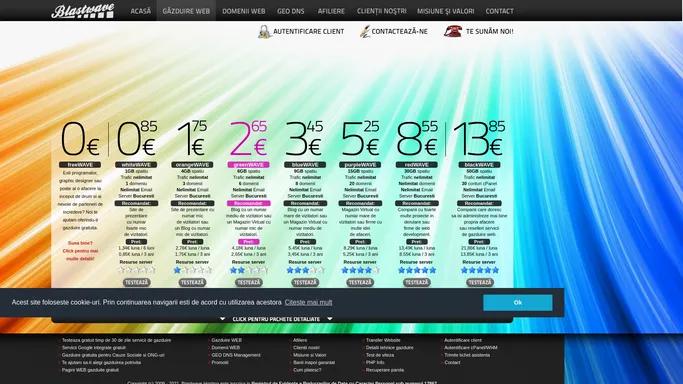Click the 13.85€ price heading
This screenshot has height=384, width=683.
[479, 139]
